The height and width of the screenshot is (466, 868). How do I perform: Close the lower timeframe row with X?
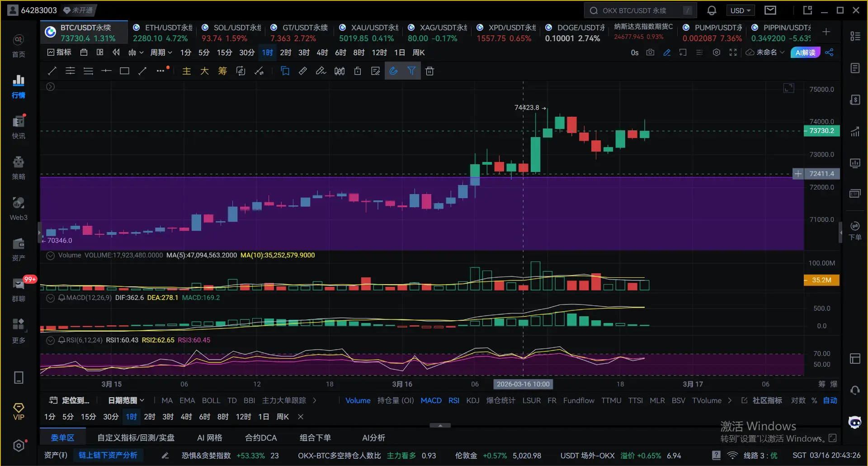301,417
